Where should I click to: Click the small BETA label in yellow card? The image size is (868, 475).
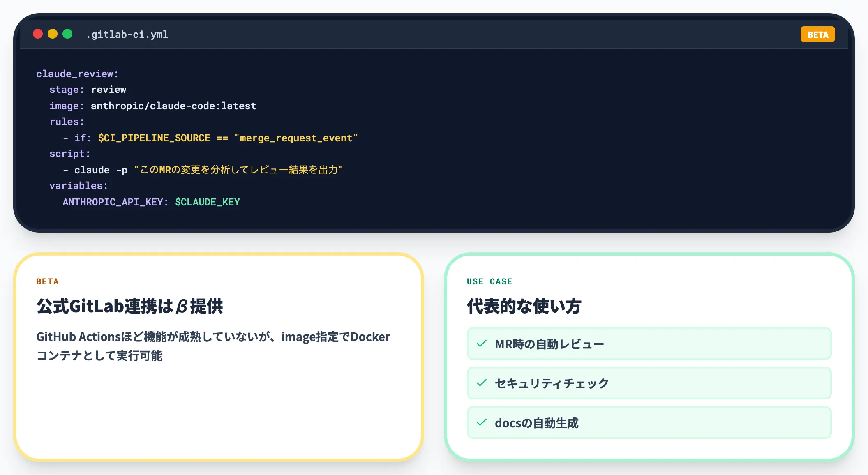click(47, 281)
